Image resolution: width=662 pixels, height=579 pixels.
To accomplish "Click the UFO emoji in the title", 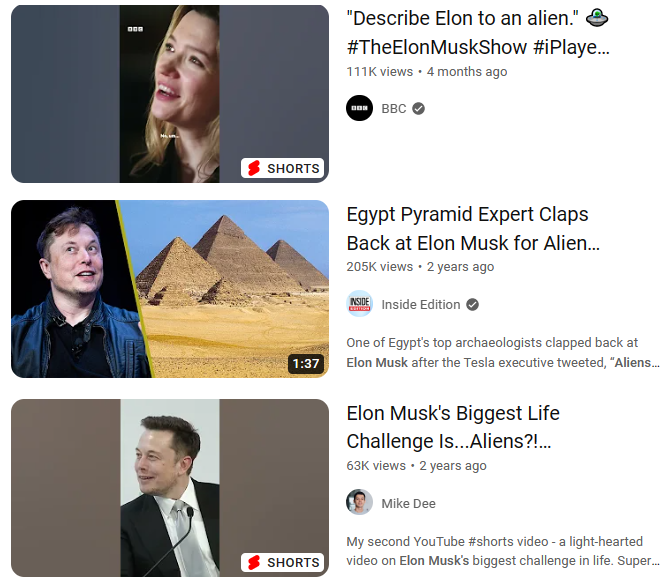I will 597,18.
